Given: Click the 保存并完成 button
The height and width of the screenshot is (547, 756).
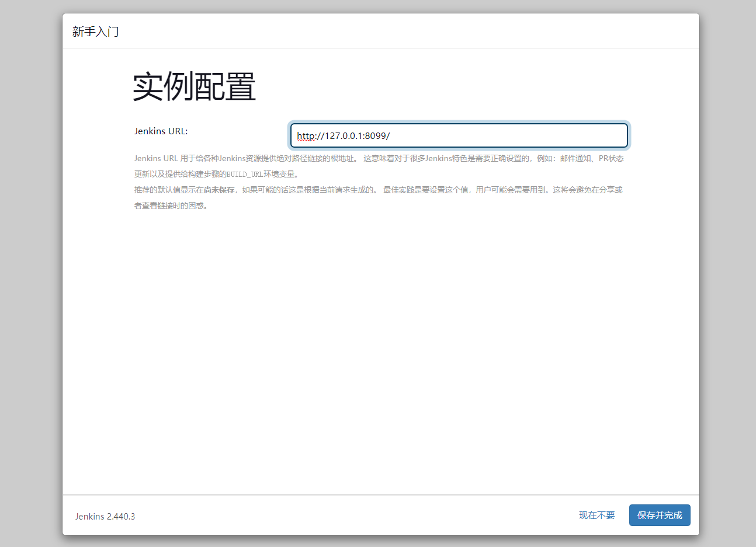Looking at the screenshot, I should coord(660,515).
